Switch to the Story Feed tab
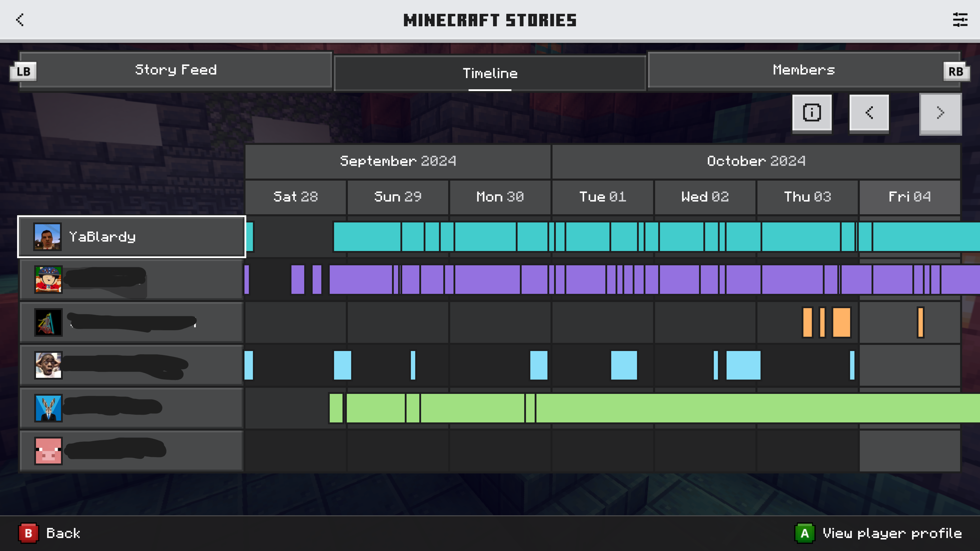 [176, 70]
